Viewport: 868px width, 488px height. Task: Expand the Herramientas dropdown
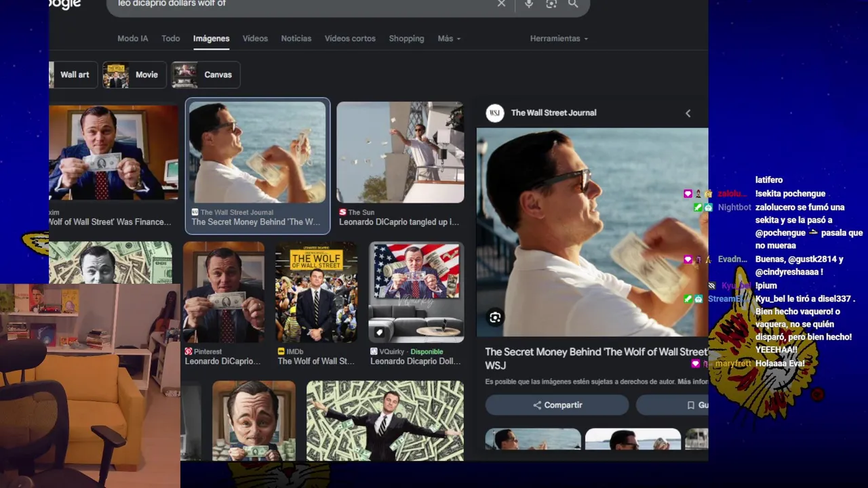[x=559, y=39]
